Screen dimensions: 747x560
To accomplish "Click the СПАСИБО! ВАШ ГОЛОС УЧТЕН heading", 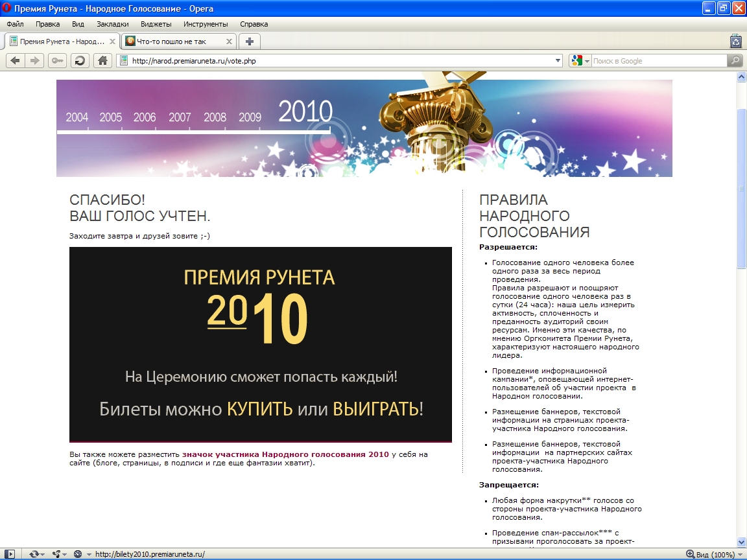I will point(139,207).
